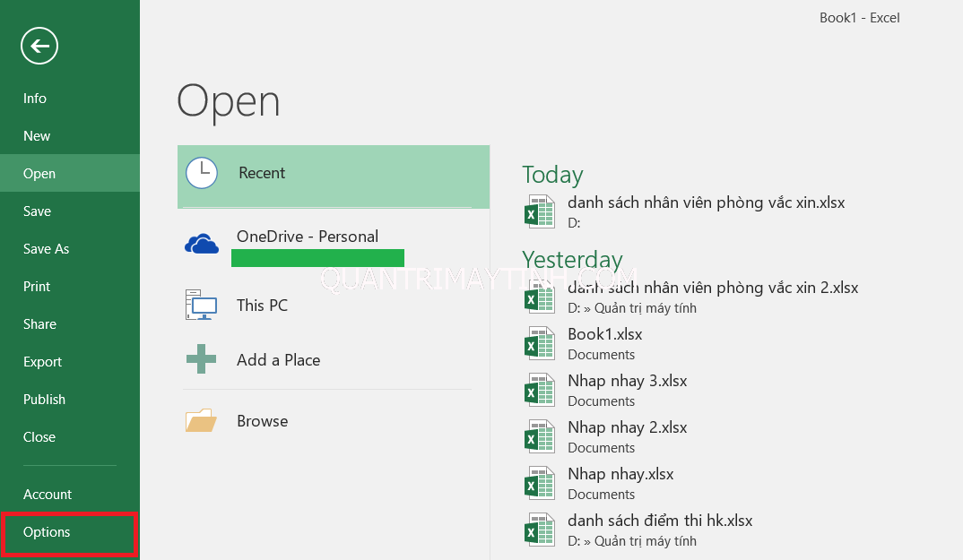Open the Save As page
This screenshot has height=560, width=963.
46,249
